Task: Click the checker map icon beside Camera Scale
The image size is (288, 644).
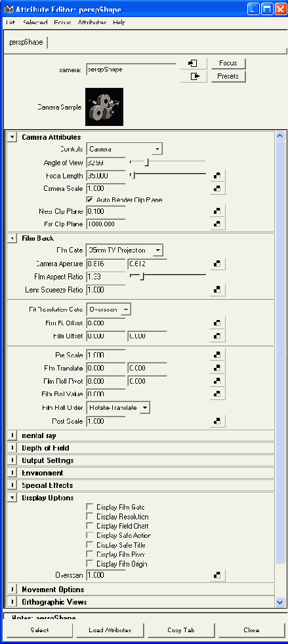Action: click(x=218, y=188)
